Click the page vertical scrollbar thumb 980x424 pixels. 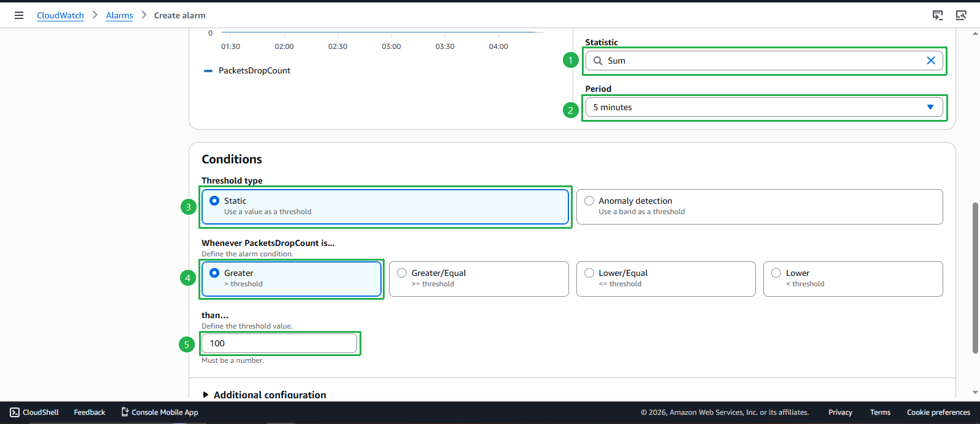975,278
